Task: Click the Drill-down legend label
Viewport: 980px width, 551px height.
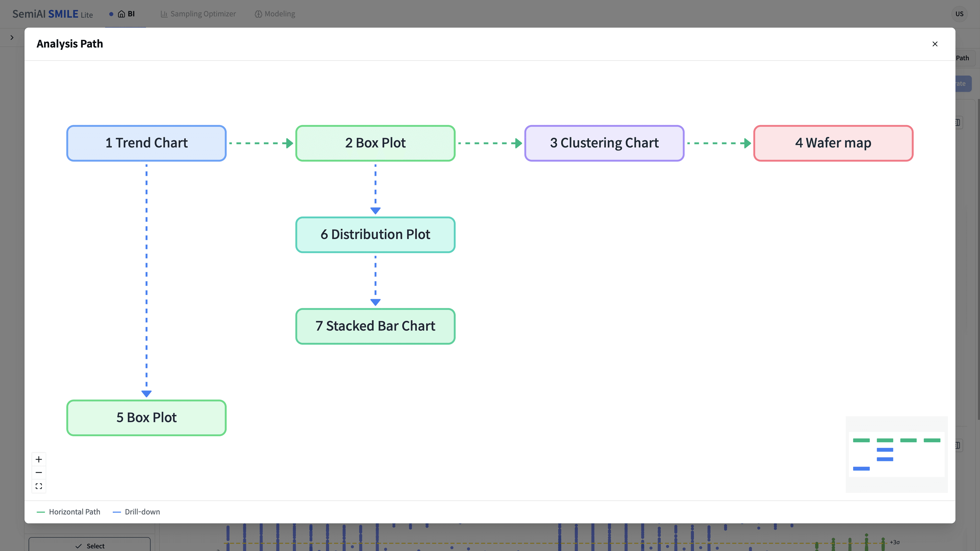Action: [x=142, y=512]
